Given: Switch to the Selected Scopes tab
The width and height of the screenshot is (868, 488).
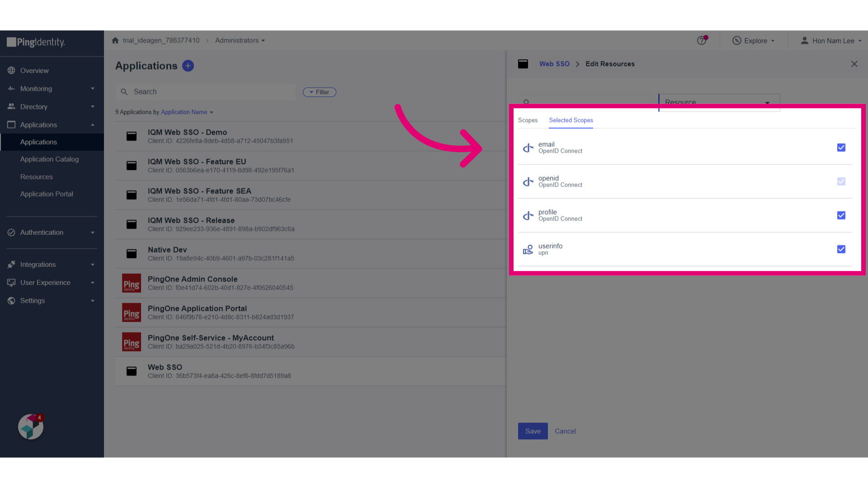Looking at the screenshot, I should point(571,120).
